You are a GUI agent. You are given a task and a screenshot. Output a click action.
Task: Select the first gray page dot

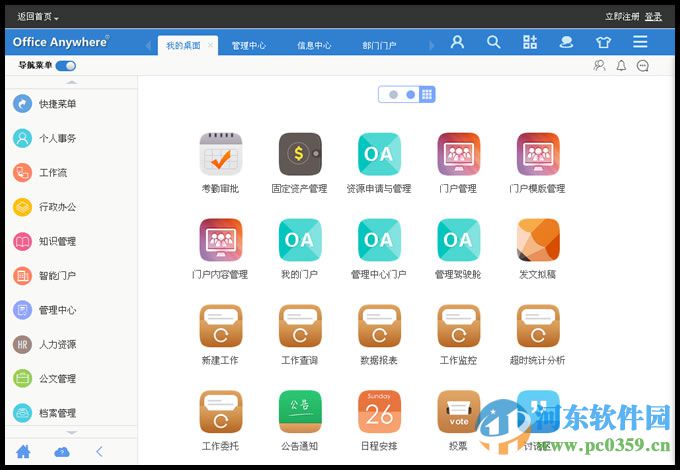point(393,95)
